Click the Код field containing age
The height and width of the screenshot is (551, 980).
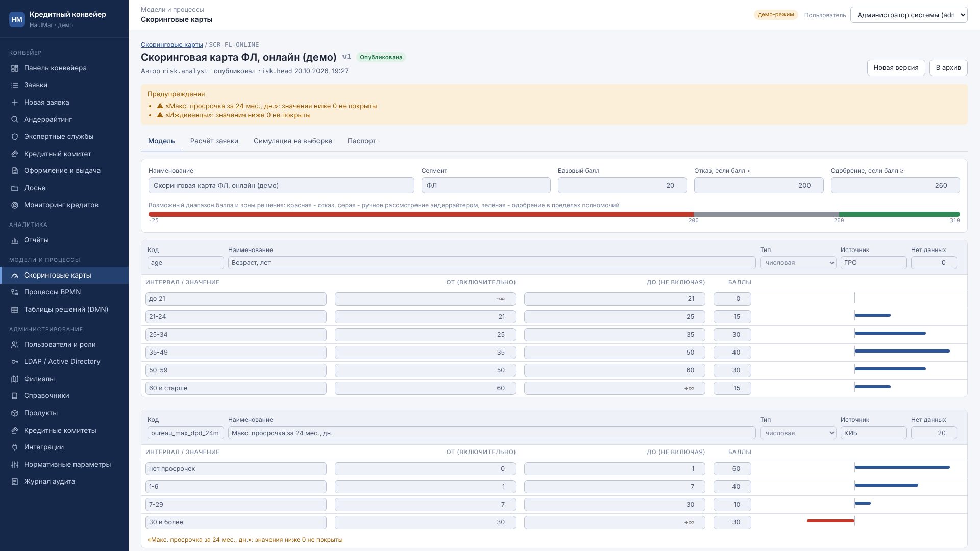(x=185, y=263)
